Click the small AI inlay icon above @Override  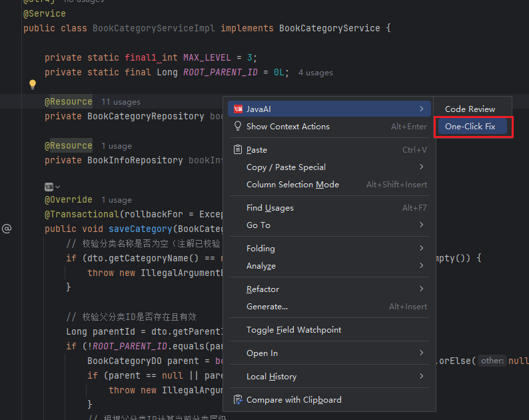pyautogui.click(x=49, y=187)
